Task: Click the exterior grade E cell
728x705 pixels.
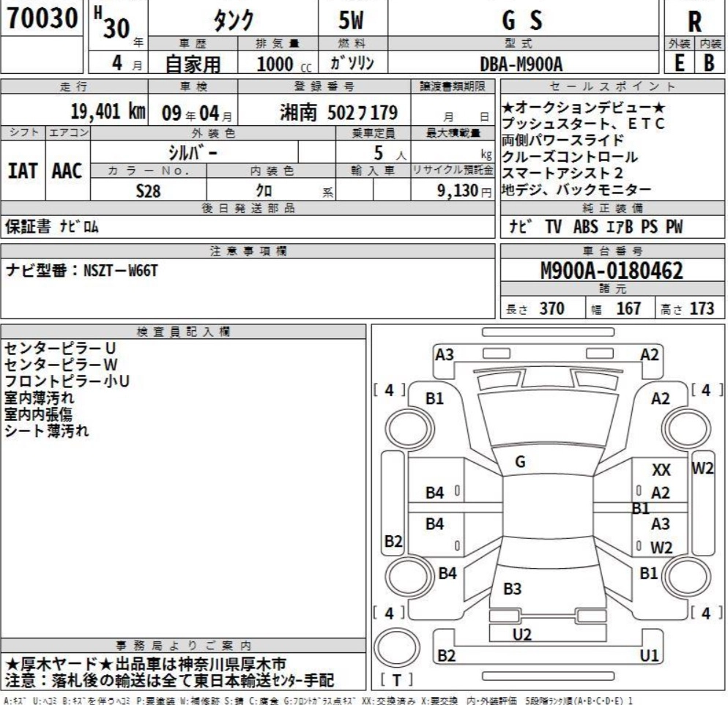Action: (680, 64)
